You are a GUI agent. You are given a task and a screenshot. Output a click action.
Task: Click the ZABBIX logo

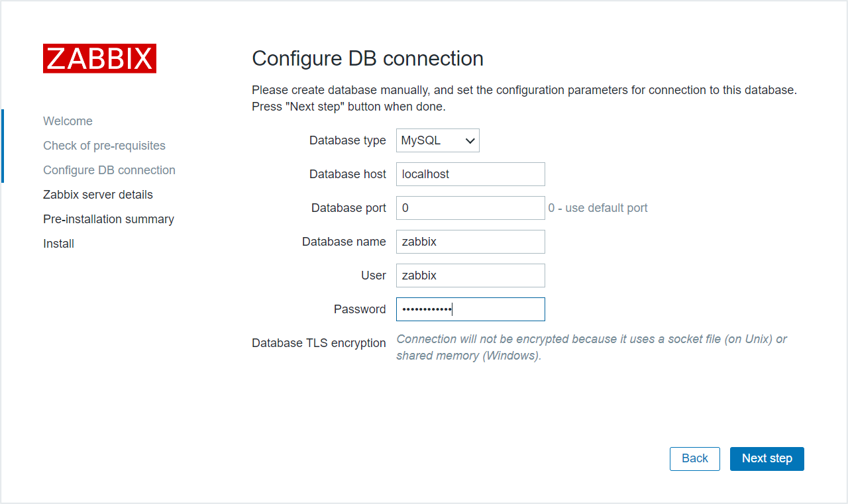pyautogui.click(x=99, y=58)
